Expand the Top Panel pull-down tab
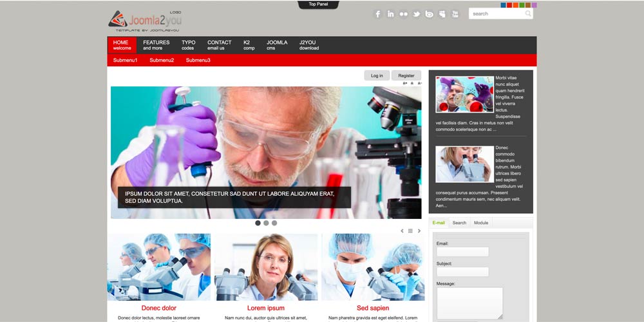 click(318, 5)
